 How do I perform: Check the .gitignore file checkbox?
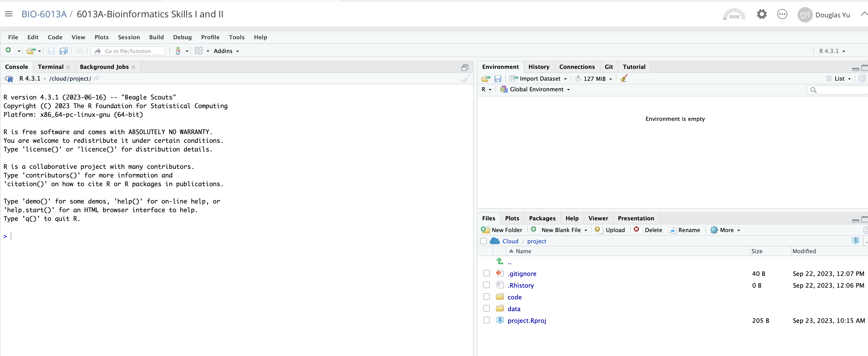[x=487, y=273]
